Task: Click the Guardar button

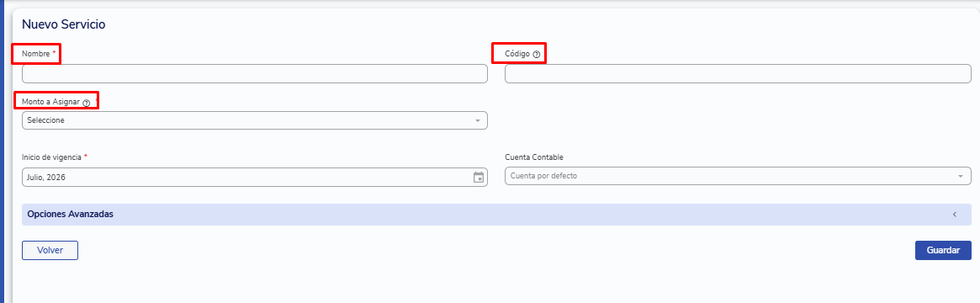Action: (x=943, y=250)
